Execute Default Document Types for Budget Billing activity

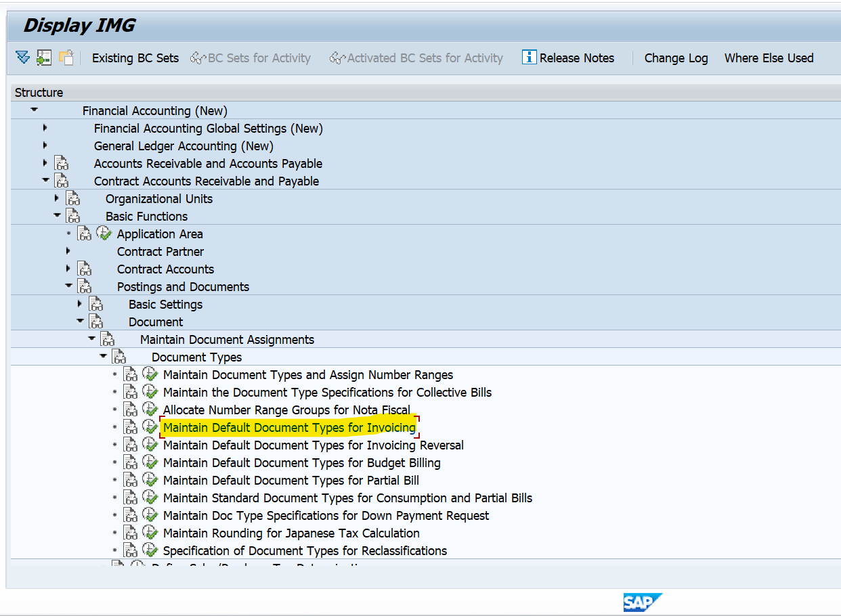(150, 462)
